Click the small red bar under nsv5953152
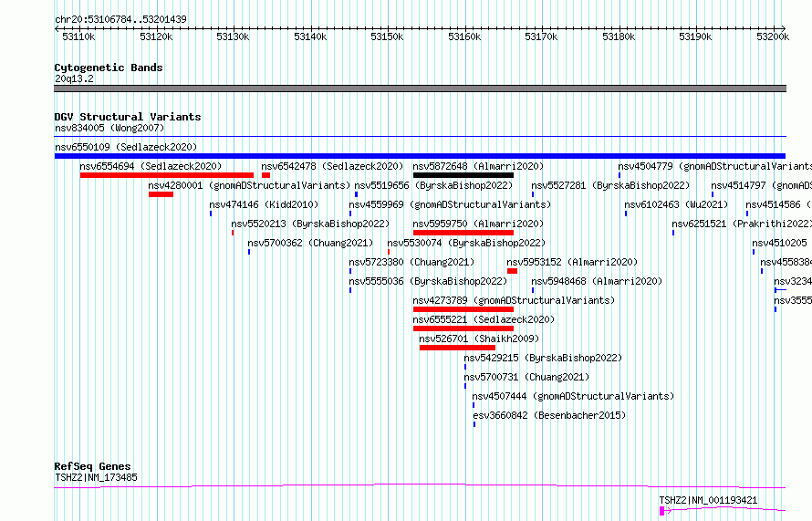 point(512,271)
